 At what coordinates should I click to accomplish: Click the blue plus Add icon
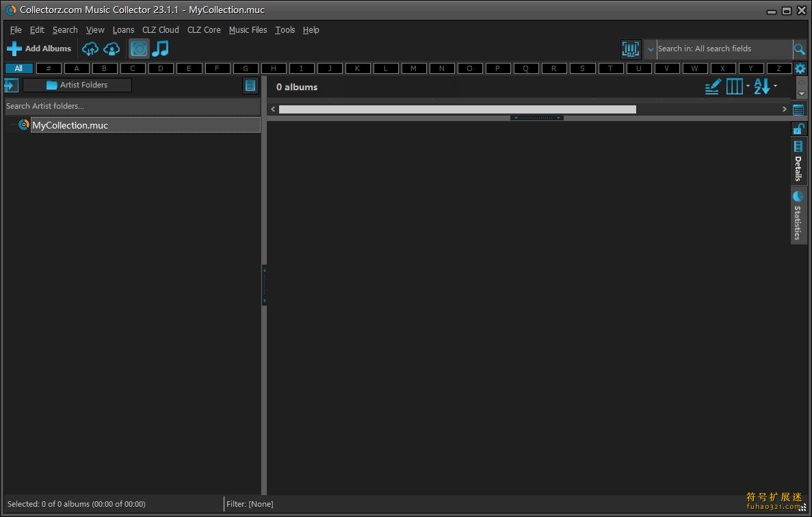(14, 49)
